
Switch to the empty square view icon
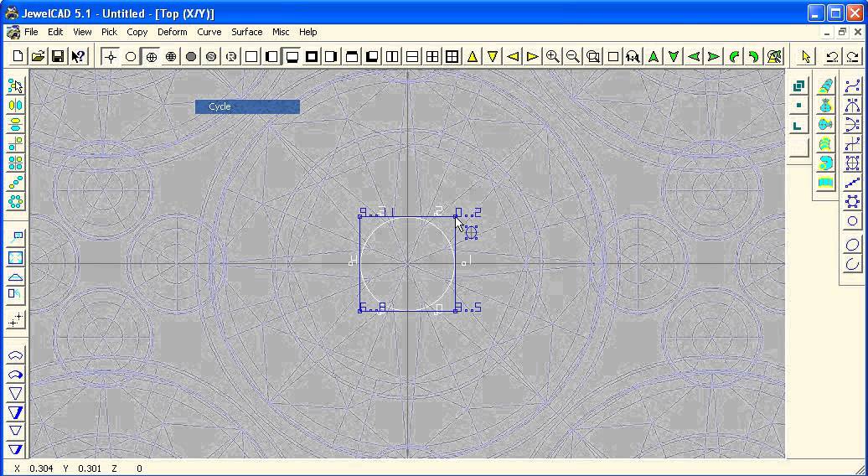tap(251, 56)
